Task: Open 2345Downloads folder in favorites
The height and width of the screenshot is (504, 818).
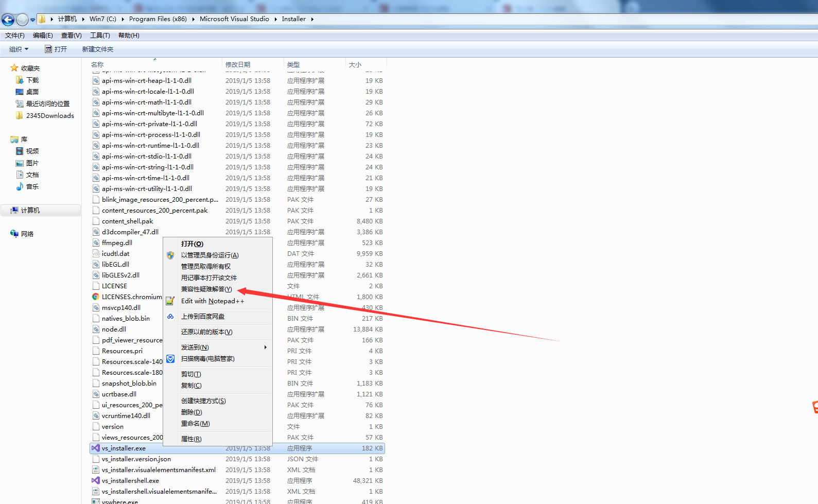Action: (x=50, y=116)
